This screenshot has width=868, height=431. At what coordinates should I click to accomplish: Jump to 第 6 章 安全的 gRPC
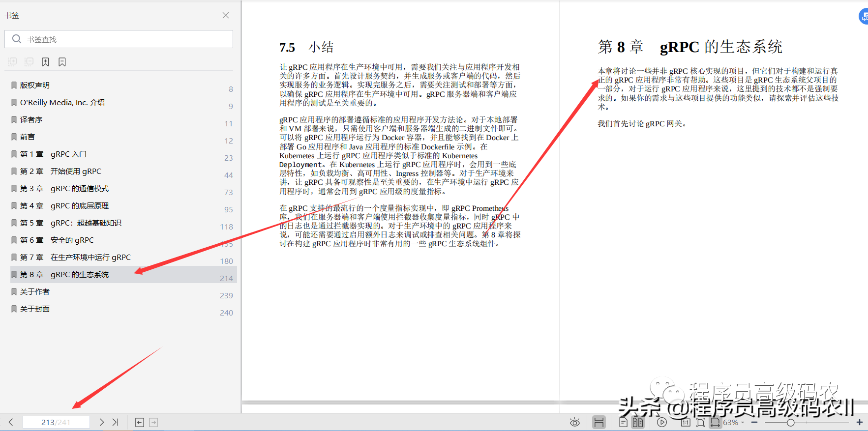[x=57, y=240]
